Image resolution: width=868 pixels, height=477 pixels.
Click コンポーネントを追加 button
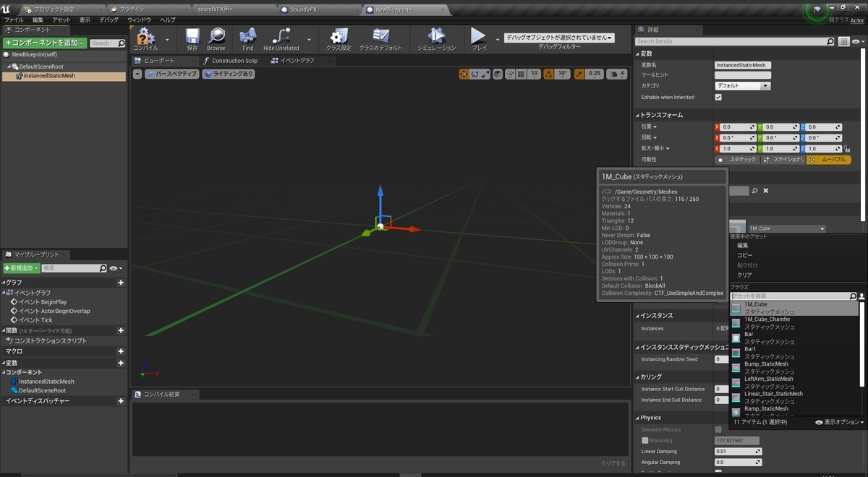coord(44,43)
